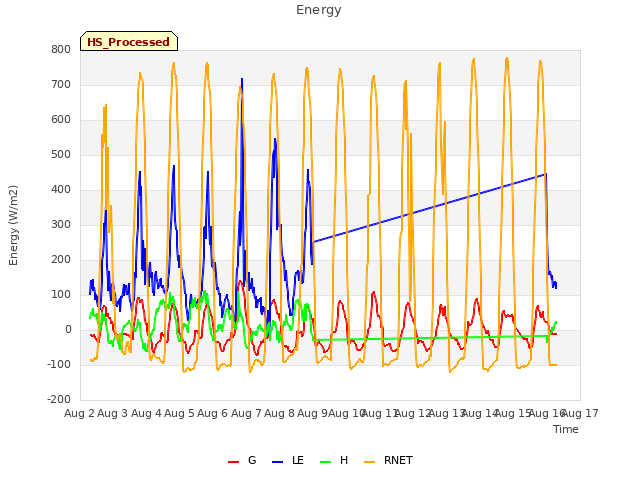
Task: Click the Aug 9 x-axis label
Action: click(312, 413)
